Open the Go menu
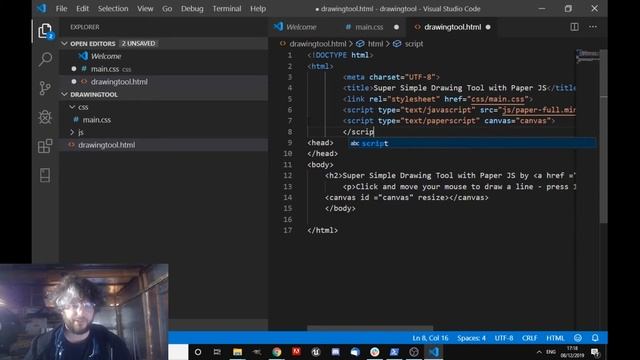Screen dimensions: 640x360 (x=167, y=9)
